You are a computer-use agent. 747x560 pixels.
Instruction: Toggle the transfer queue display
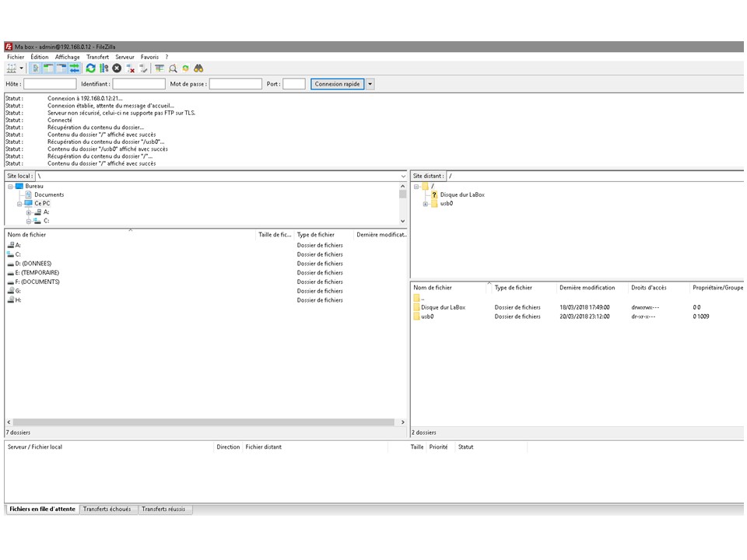pyautogui.click(x=74, y=68)
